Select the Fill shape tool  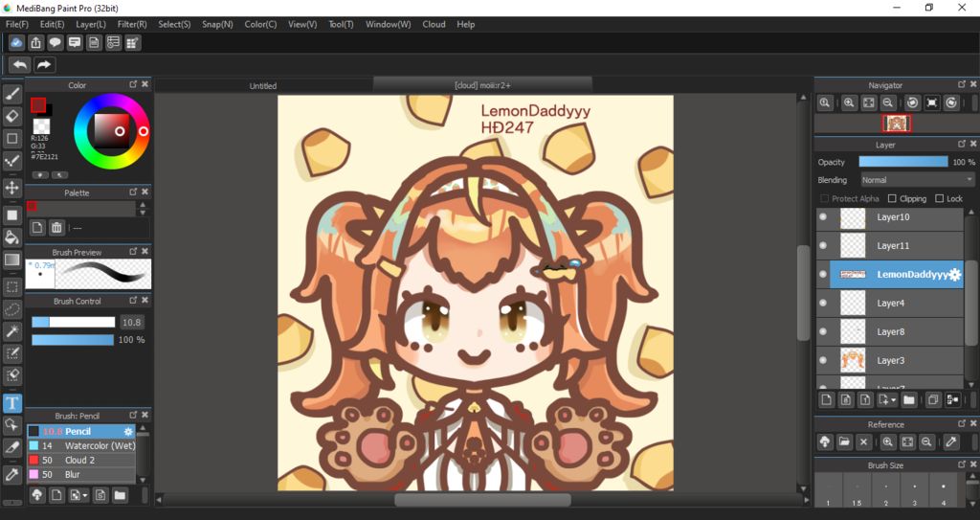(x=11, y=215)
